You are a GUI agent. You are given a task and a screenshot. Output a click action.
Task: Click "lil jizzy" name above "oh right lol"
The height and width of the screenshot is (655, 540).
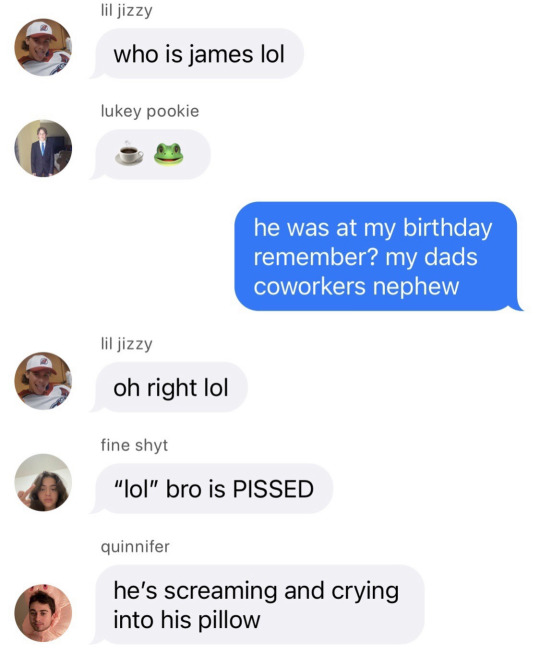tap(126, 343)
